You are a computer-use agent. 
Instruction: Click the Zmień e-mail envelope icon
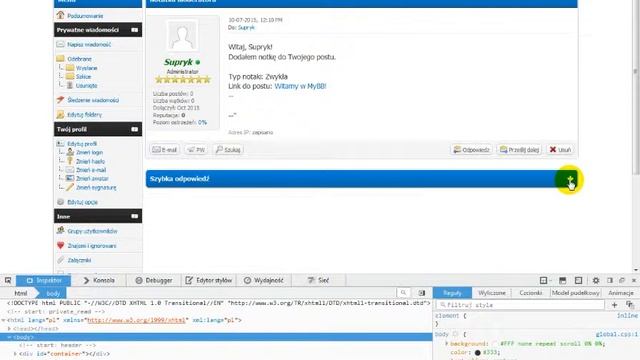tap(70, 170)
